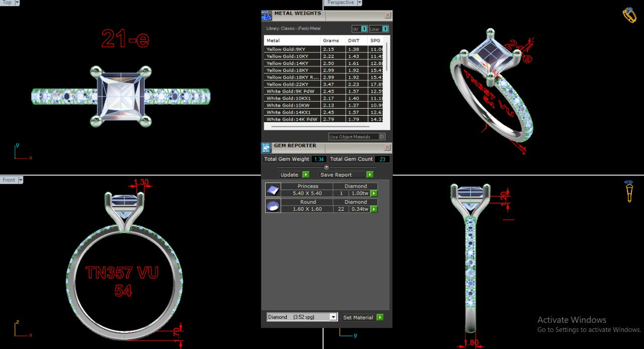
Task: Open the Perspective viewport dropdown arrow
Action: pos(359,3)
